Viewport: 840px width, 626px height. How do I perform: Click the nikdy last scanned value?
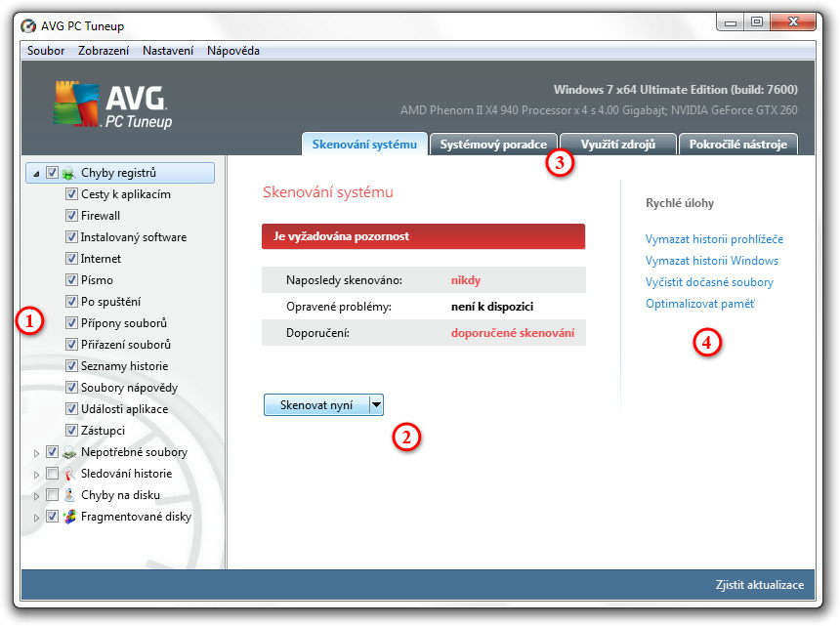[x=466, y=280]
